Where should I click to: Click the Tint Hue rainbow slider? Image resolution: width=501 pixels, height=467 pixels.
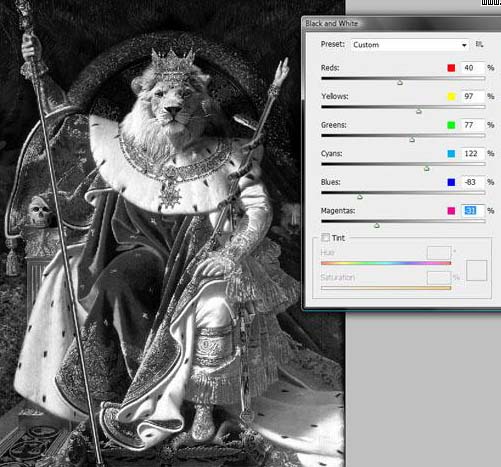(x=386, y=263)
